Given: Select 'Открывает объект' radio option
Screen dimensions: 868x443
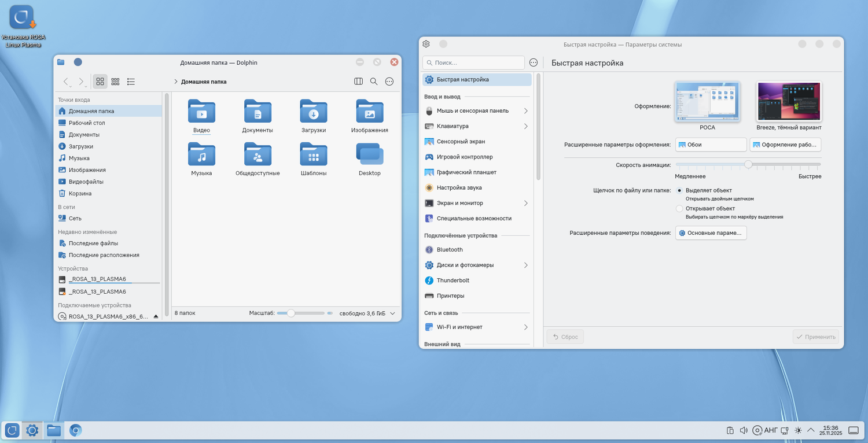Looking at the screenshot, I should (x=679, y=208).
